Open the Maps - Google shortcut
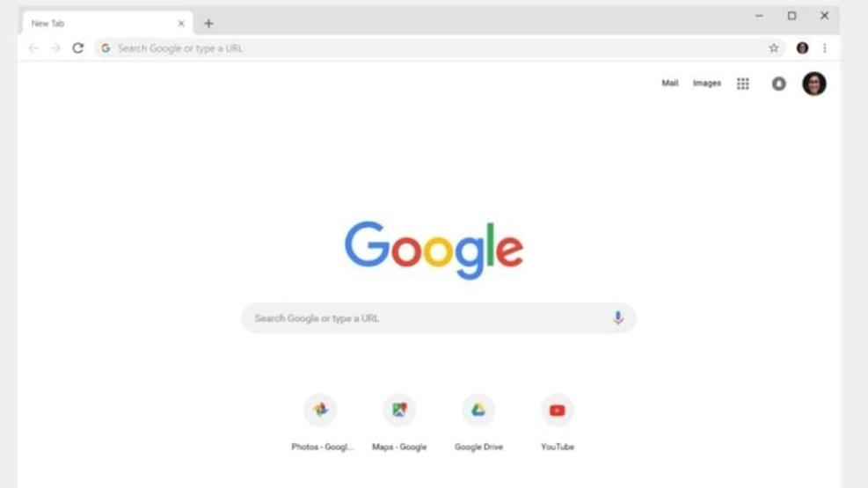This screenshot has height=488, width=868. pos(399,422)
